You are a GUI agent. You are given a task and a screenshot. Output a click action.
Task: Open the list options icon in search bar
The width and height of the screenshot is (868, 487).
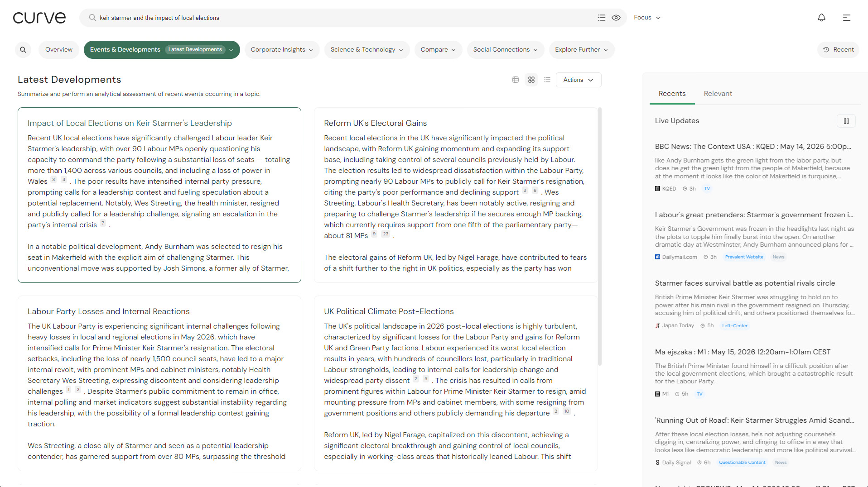tap(602, 18)
